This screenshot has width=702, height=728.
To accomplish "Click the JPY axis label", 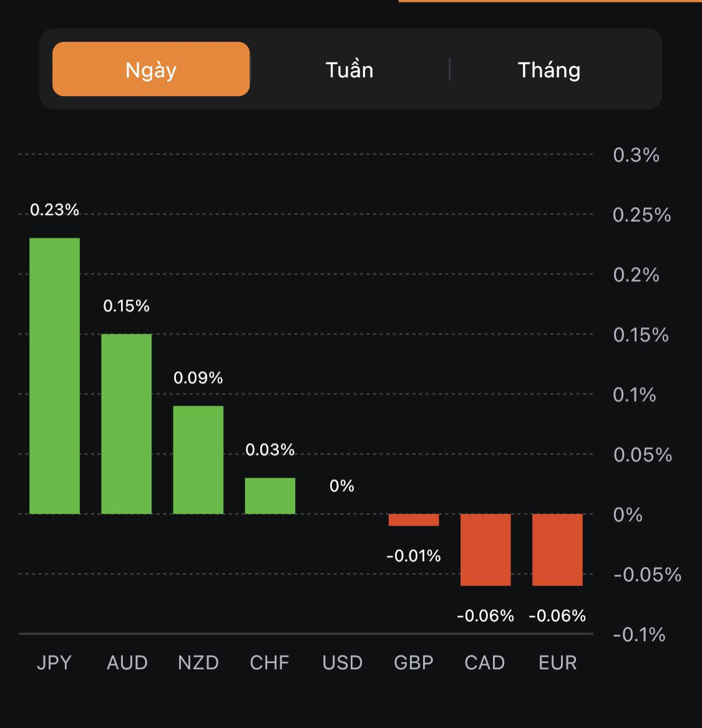I will pos(54,662).
